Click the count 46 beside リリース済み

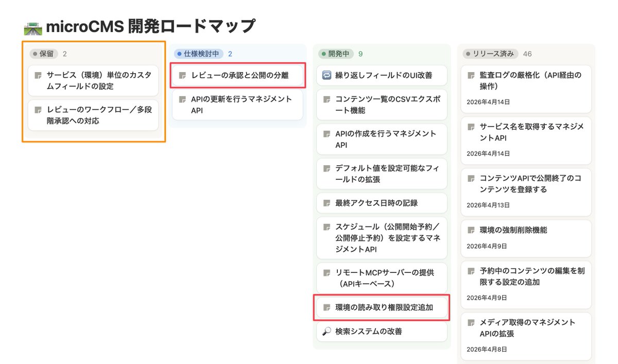click(x=527, y=54)
